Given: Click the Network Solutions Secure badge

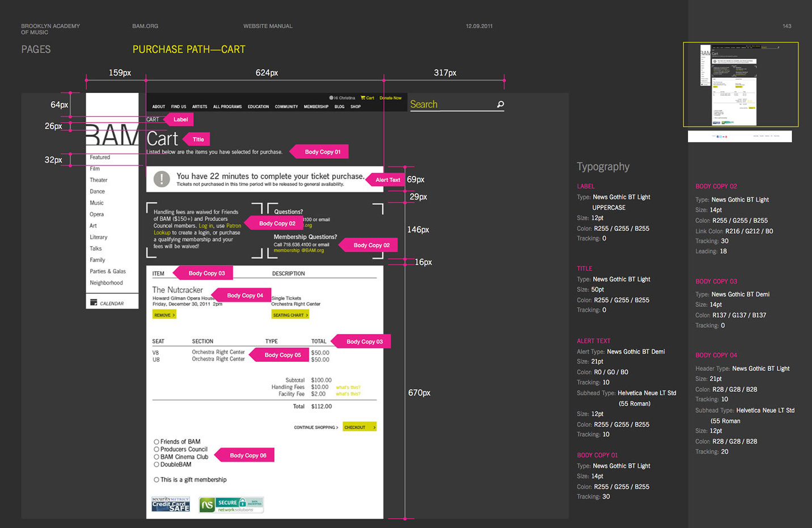Looking at the screenshot, I should [231, 505].
